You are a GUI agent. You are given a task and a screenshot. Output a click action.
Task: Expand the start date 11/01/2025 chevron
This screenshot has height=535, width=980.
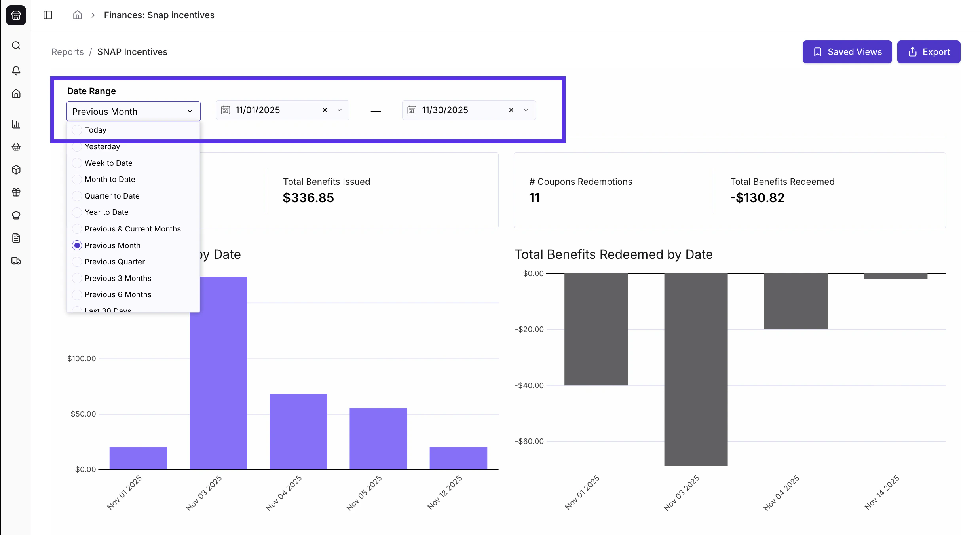click(x=339, y=110)
